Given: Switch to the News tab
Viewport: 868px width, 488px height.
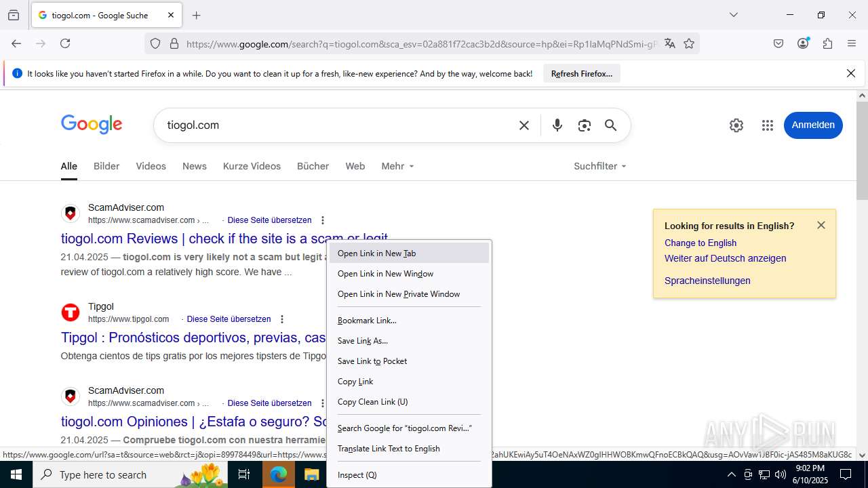Looking at the screenshot, I should coord(195,166).
